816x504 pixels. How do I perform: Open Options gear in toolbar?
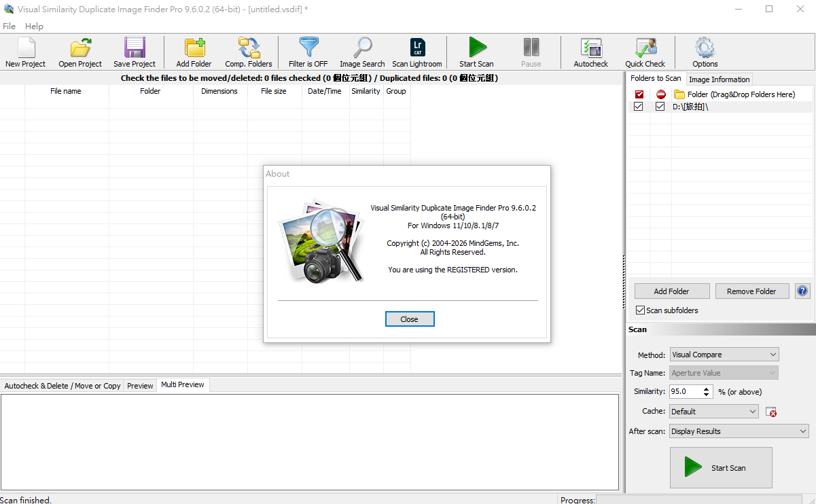(705, 52)
